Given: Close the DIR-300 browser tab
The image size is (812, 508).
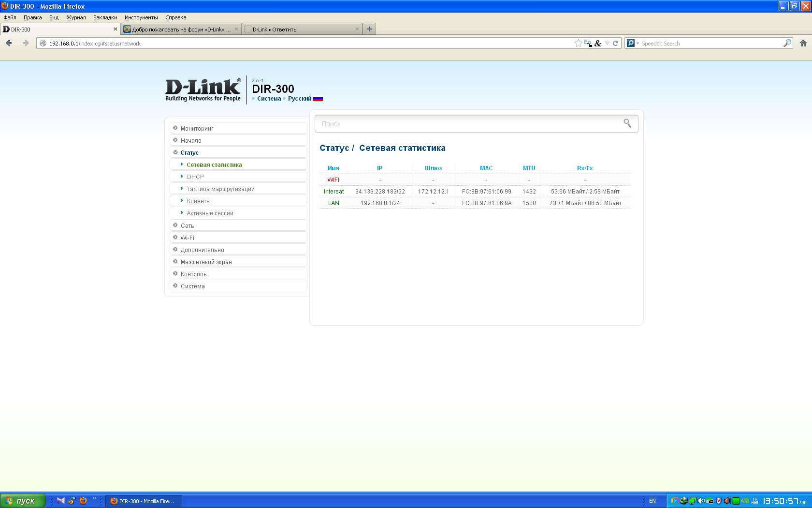Looking at the screenshot, I should click(116, 29).
